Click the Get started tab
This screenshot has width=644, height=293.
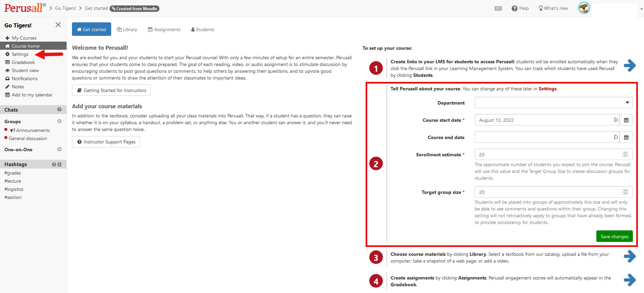92,29
